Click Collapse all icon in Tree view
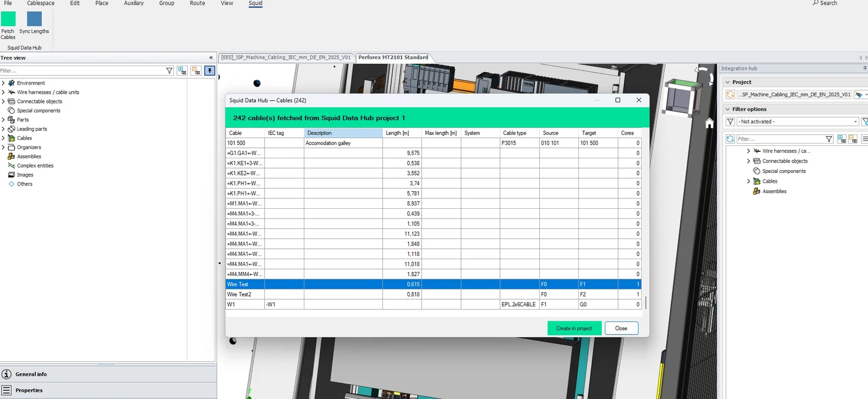 tap(196, 70)
